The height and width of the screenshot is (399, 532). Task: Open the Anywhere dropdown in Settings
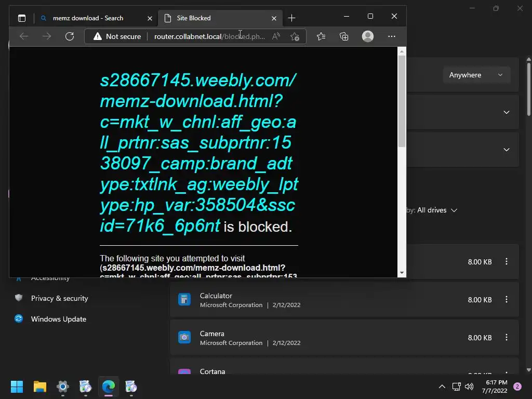[476, 75]
